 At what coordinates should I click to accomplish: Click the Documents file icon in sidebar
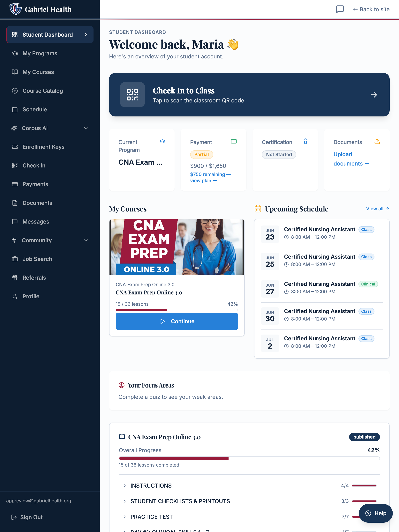pos(15,203)
